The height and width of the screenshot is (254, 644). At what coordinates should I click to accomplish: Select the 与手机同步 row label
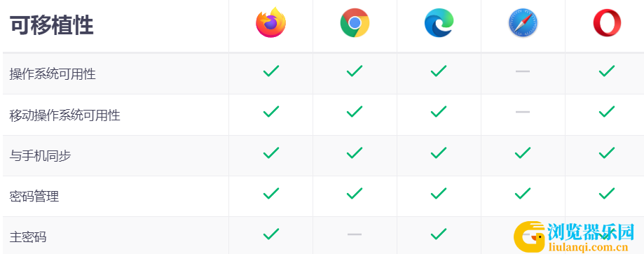click(x=40, y=156)
